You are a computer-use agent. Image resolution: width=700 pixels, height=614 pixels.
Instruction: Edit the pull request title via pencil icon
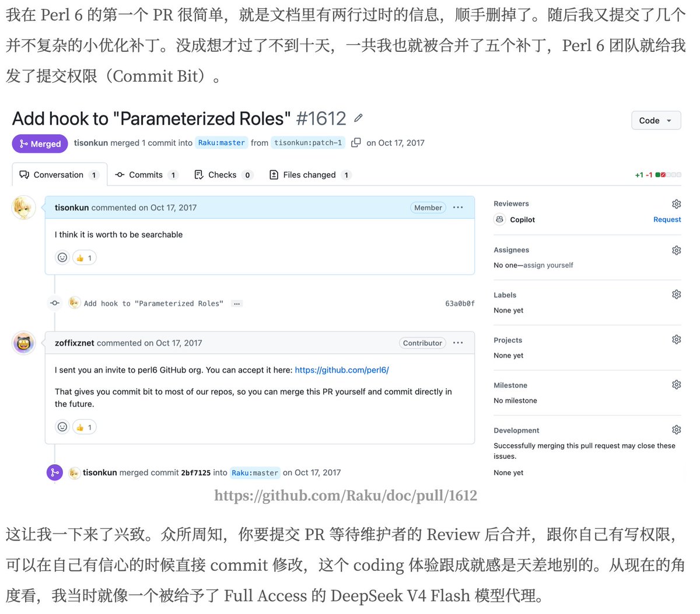(358, 118)
